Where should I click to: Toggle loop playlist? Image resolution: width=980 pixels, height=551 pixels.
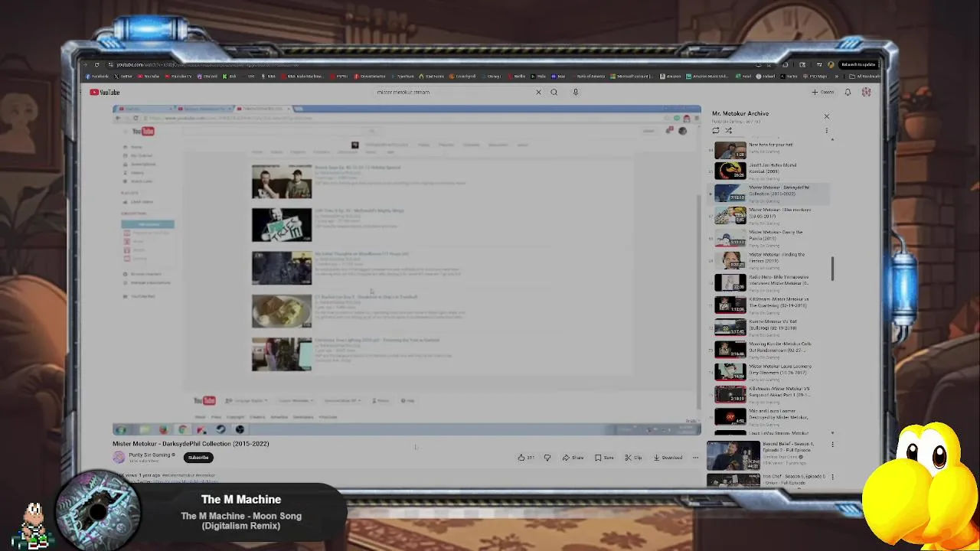pyautogui.click(x=716, y=130)
